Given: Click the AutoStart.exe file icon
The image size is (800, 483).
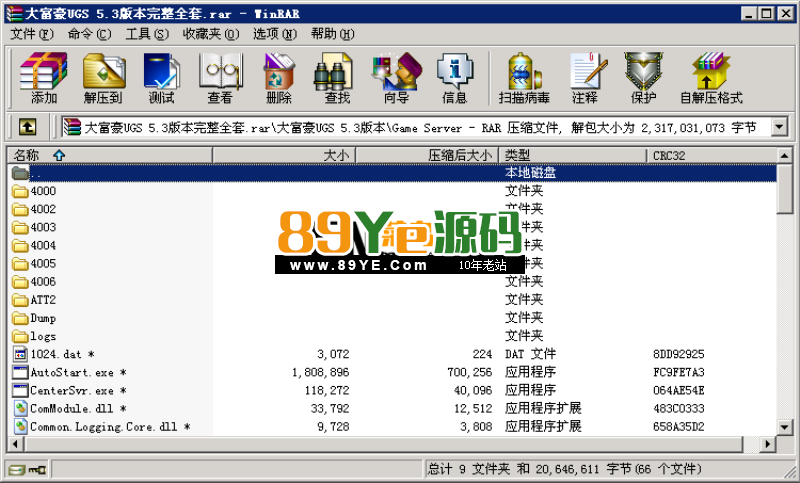Looking at the screenshot, I should 20,372.
